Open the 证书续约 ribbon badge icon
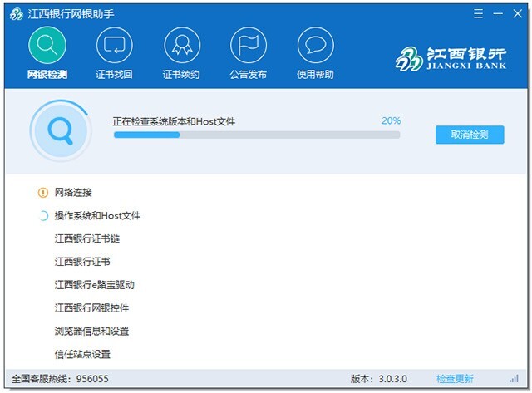 click(x=182, y=45)
